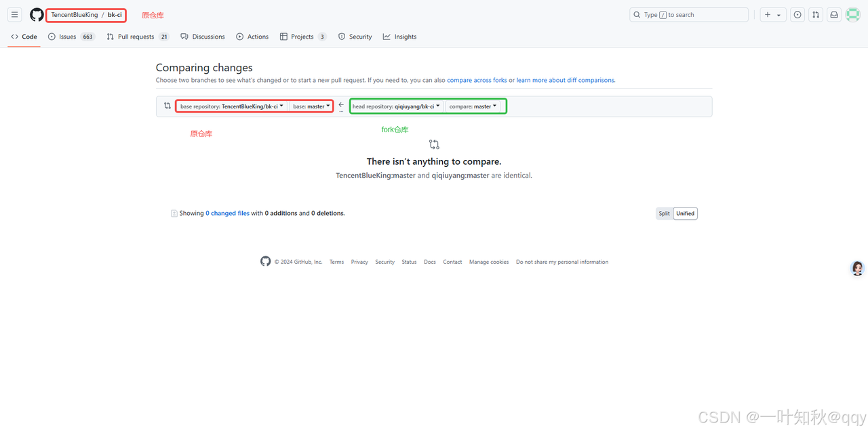
Task: Open the Contact footer link
Action: [x=452, y=262]
